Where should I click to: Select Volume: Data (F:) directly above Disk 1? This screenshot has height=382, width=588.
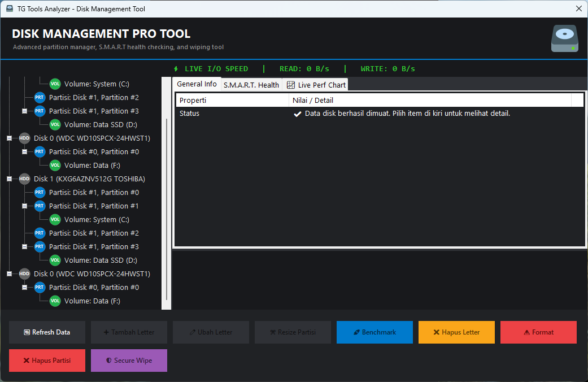click(x=92, y=165)
